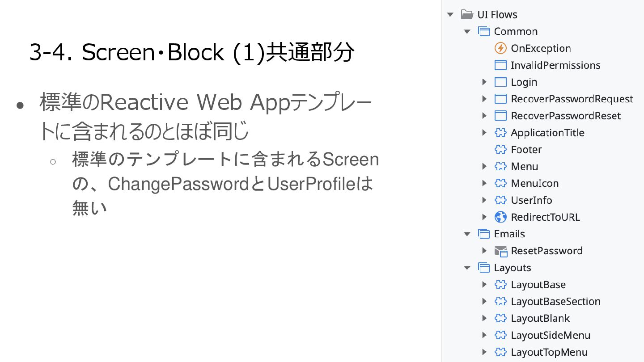Expand the RecoverPasswordRequest screen arrow

(484, 99)
